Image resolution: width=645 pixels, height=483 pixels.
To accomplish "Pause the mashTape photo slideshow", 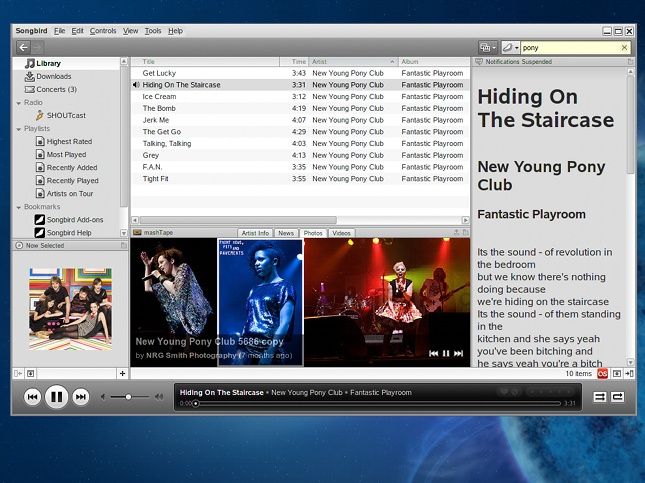I will click(x=446, y=353).
